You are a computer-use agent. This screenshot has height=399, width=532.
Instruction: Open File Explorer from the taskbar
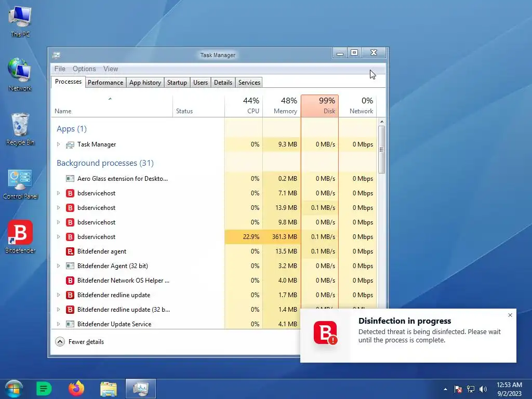point(108,389)
